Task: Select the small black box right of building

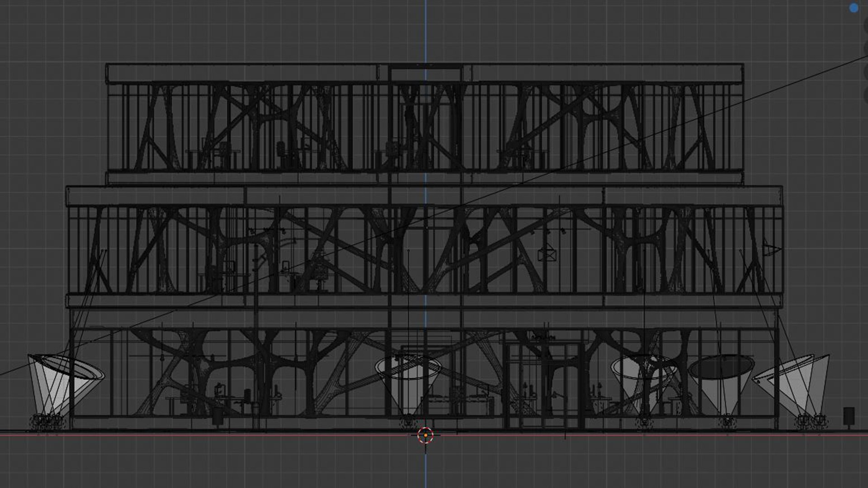Action: click(849, 416)
